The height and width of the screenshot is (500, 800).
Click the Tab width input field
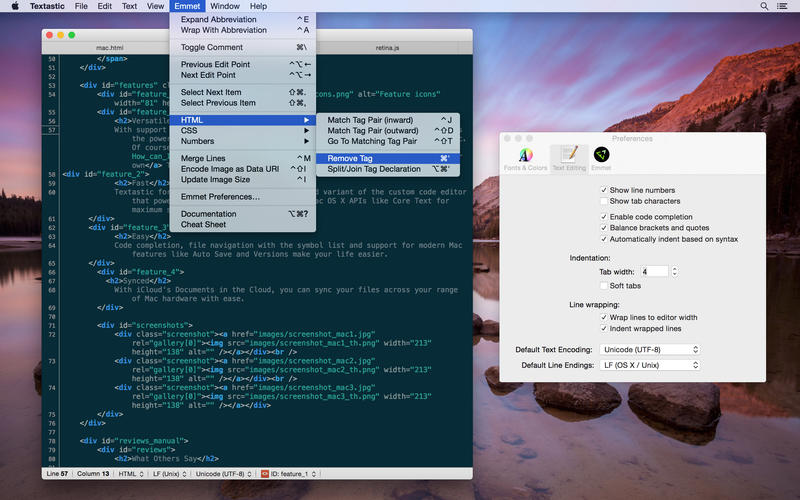654,271
